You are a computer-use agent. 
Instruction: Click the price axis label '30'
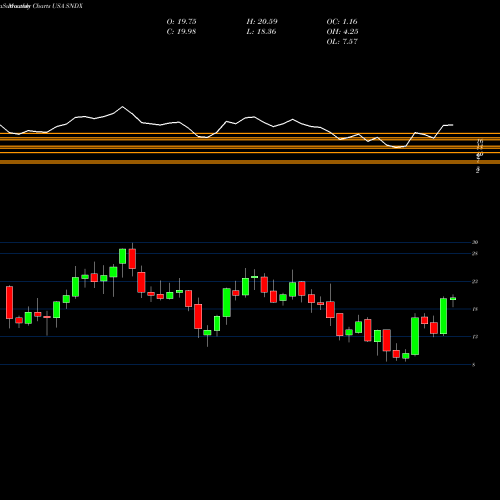475,242
